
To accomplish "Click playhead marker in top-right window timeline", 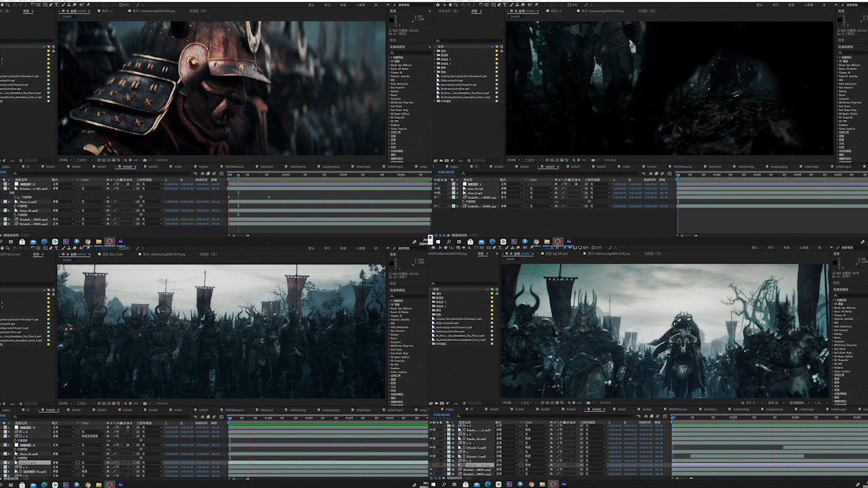I will tap(677, 175).
